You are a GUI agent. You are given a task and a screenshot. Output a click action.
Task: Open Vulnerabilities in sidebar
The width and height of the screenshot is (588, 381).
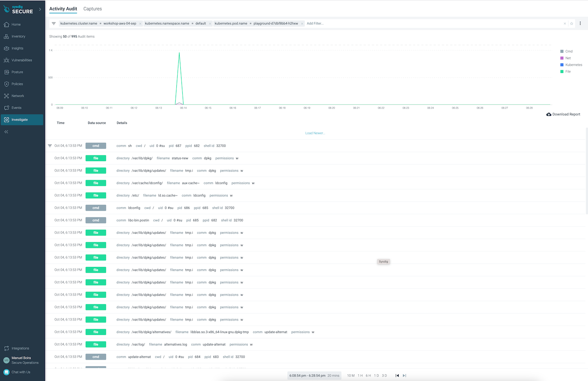click(22, 60)
